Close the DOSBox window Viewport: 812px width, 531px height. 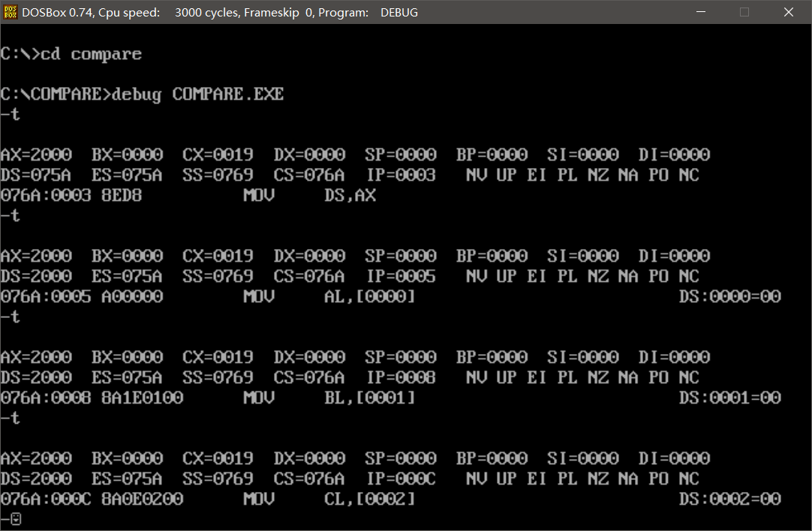(788, 12)
